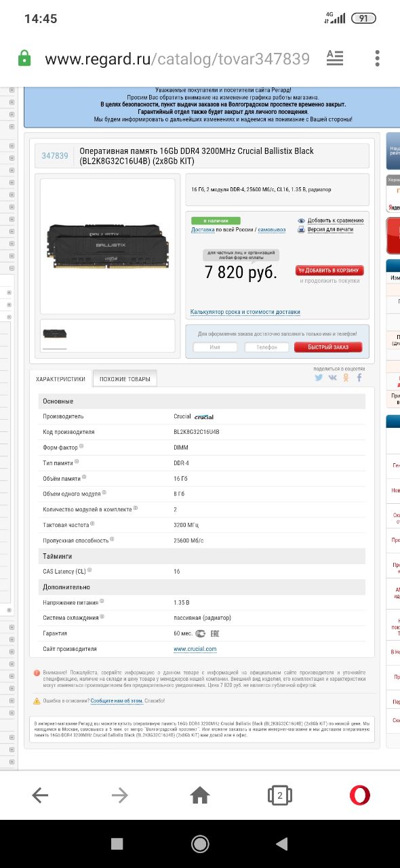This screenshot has height=868, width=400.
Task: Open tab switcher showing 2 tabs
Action: pyautogui.click(x=279, y=795)
